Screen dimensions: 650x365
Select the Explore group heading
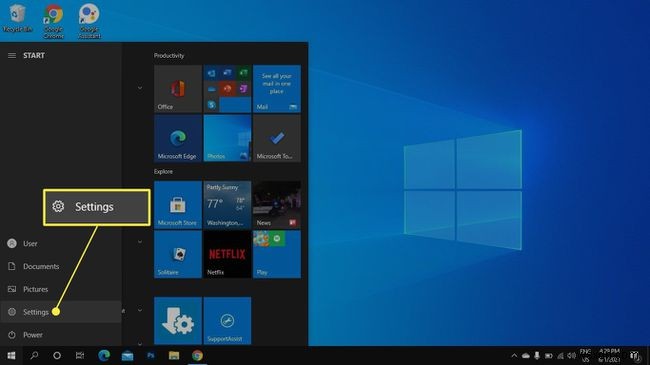tap(163, 172)
